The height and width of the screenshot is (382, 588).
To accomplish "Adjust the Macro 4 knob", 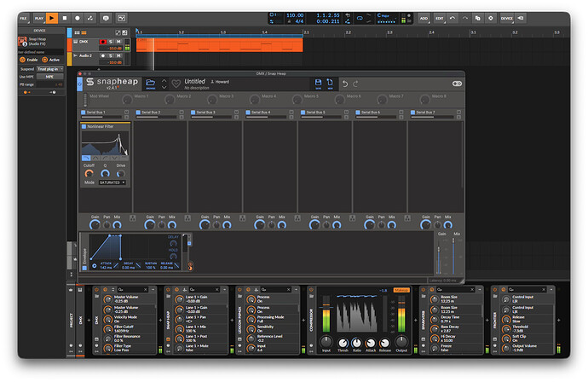I will [254, 100].
